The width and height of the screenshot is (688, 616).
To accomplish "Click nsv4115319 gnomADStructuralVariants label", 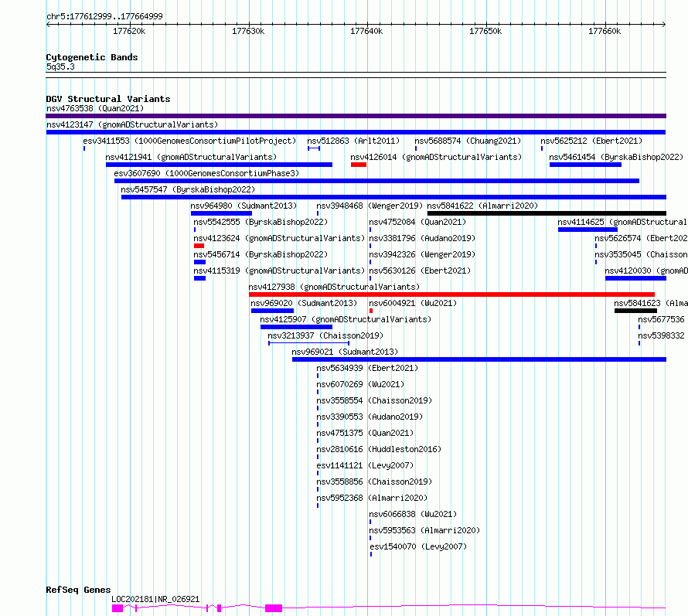I will [279, 271].
